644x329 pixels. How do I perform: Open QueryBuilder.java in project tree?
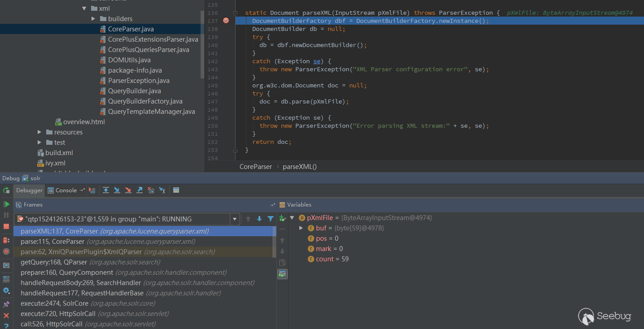coord(134,91)
